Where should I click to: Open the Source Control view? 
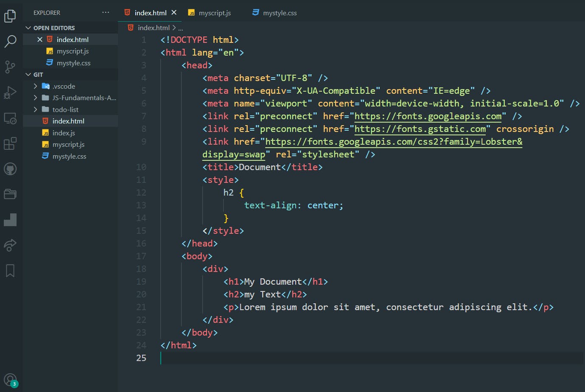(x=10, y=67)
